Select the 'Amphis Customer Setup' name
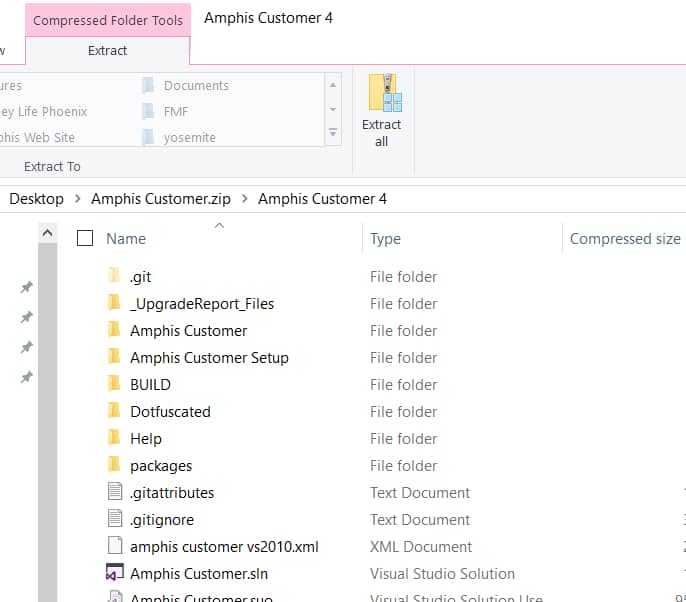 coord(209,357)
